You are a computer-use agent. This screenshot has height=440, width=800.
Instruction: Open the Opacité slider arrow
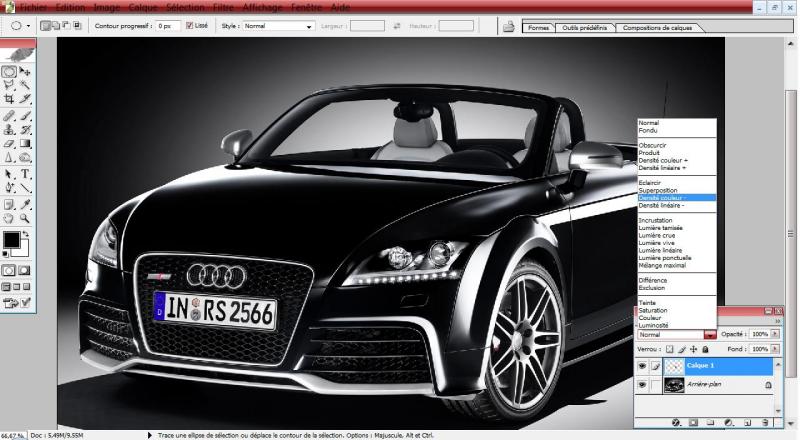click(x=775, y=334)
